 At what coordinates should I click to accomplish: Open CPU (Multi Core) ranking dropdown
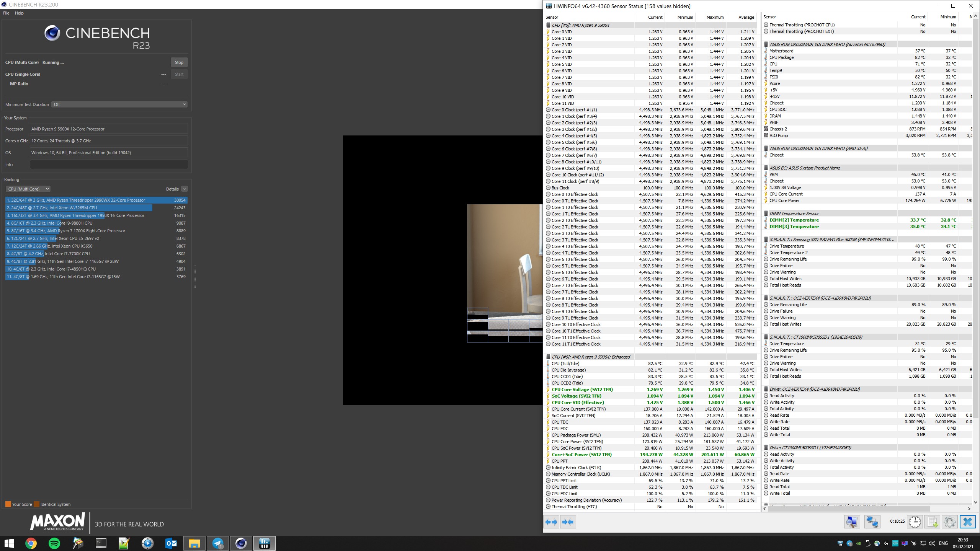[x=28, y=189]
